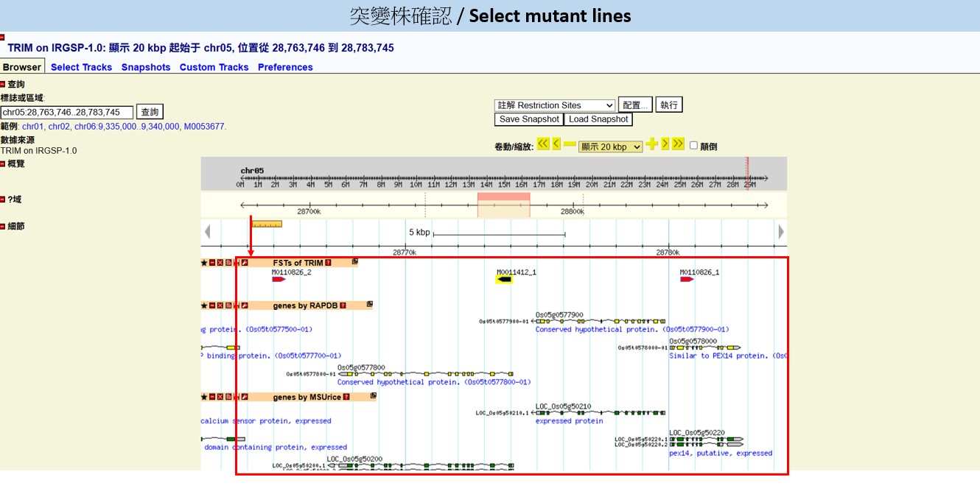
Task: Open FSTs of TRIM track configure wrench
Action: pos(245,263)
